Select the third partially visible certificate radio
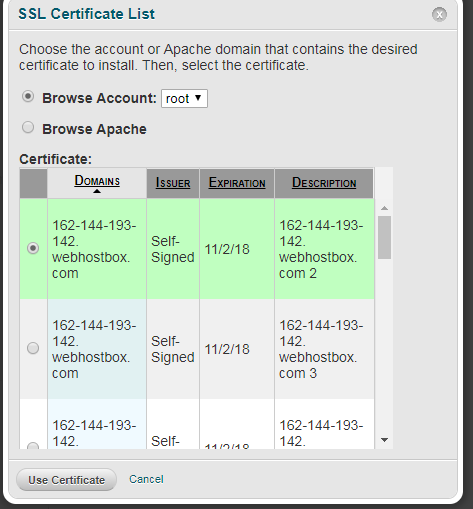The width and height of the screenshot is (473, 509). click(x=33, y=445)
